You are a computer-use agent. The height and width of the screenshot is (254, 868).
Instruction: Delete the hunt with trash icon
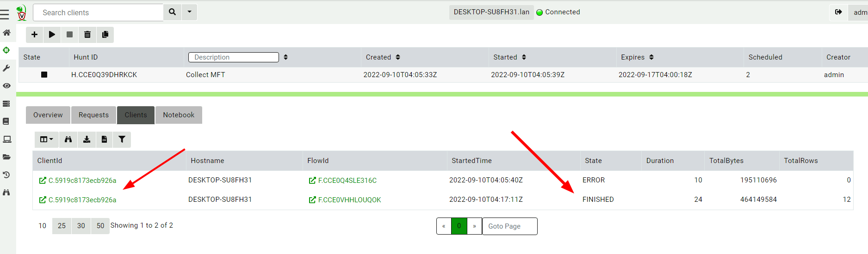click(x=87, y=35)
